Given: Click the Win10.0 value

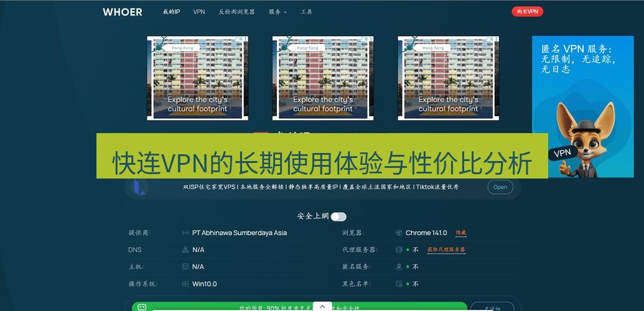Looking at the screenshot, I should coord(205,284).
